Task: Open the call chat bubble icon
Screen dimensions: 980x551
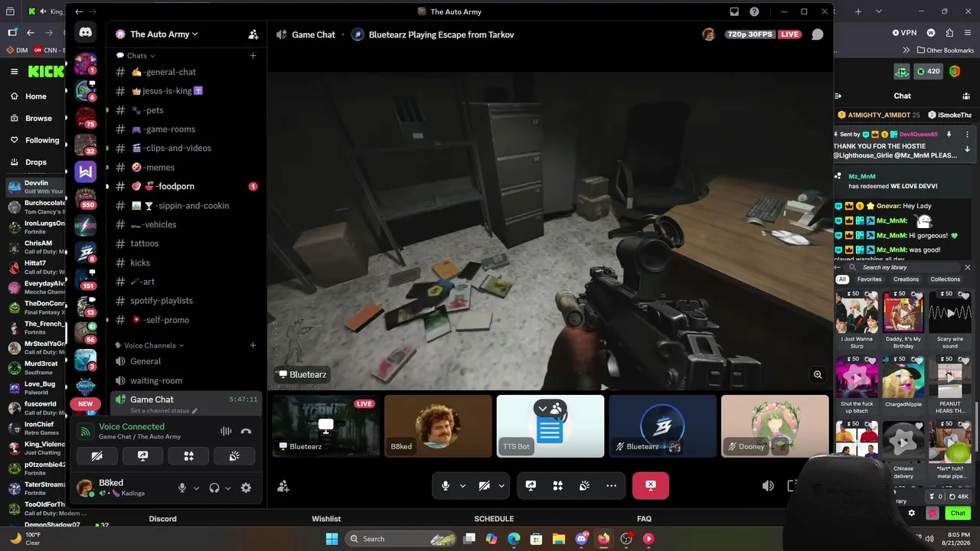Action: click(x=818, y=34)
